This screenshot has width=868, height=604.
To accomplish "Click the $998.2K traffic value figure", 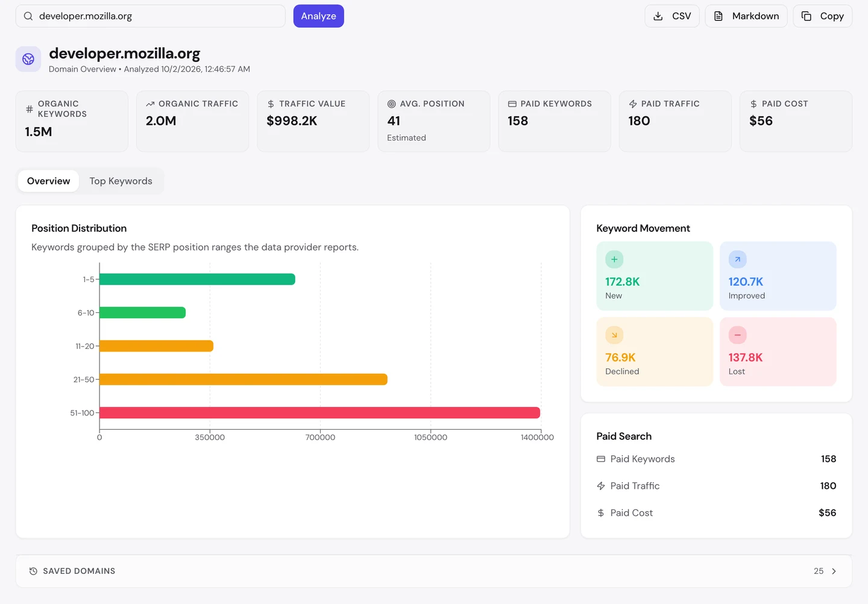I will 292,121.
